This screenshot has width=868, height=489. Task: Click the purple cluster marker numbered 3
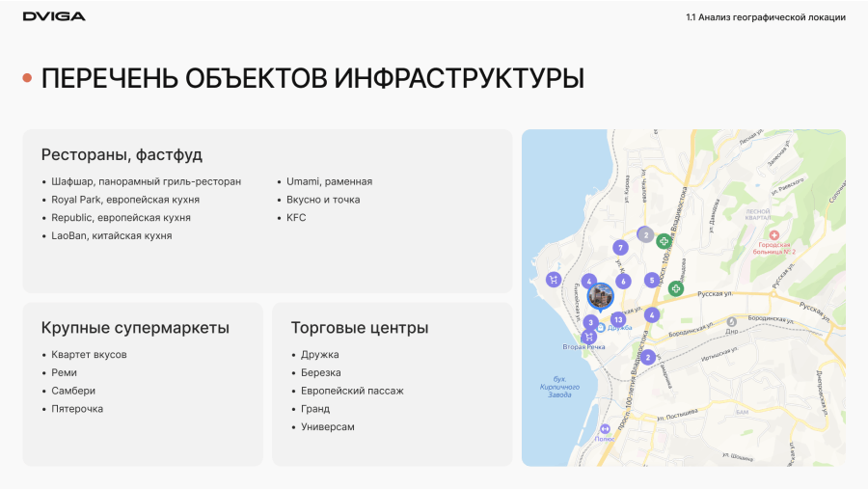pyautogui.click(x=590, y=322)
